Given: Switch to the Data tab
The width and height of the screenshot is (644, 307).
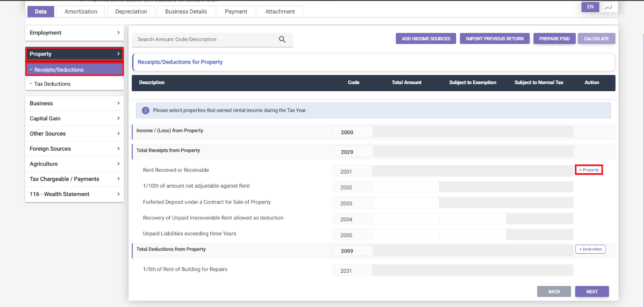Looking at the screenshot, I should [41, 11].
